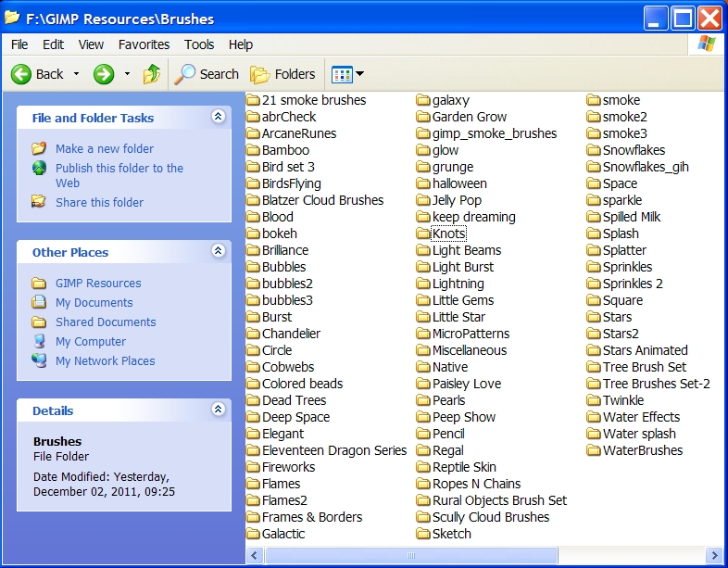Click the My Computer icon
Viewport: 728px width, 568px height.
(40, 341)
